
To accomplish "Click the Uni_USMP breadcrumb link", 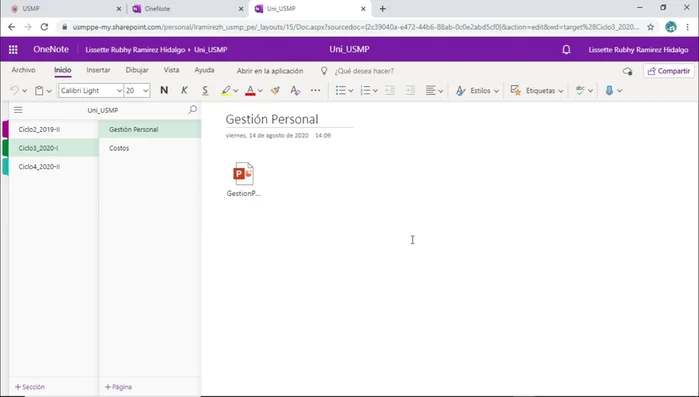I will click(210, 49).
